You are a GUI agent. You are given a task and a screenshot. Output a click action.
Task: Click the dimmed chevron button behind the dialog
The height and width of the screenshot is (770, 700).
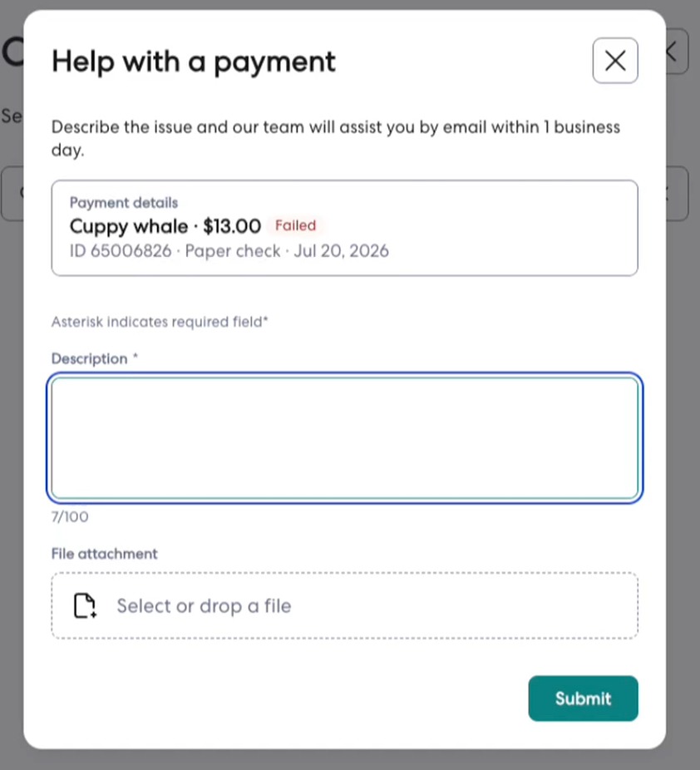point(678,51)
